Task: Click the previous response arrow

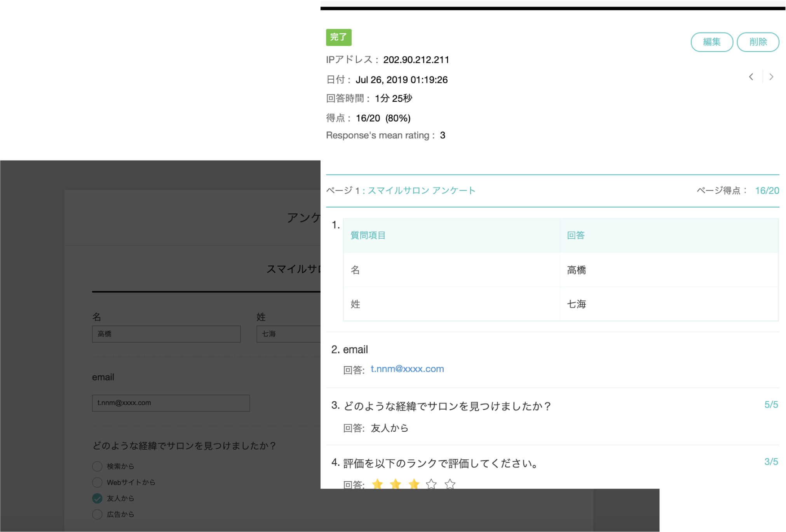Action: pos(751,77)
